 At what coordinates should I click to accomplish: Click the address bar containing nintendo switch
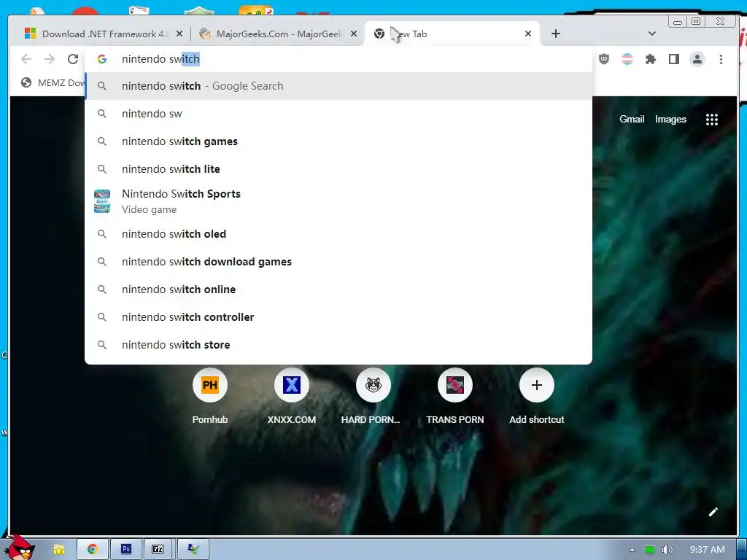point(338,59)
